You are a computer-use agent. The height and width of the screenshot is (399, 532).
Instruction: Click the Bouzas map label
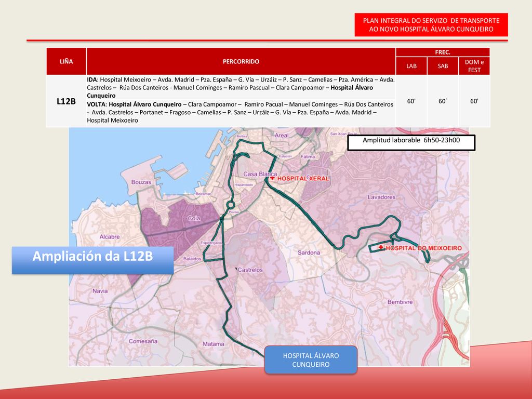click(141, 182)
